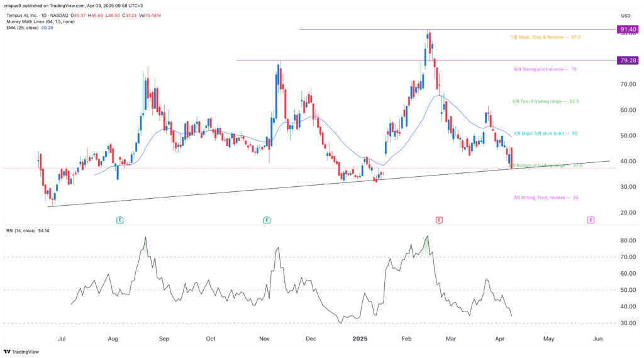The width and height of the screenshot is (644, 358).
Task: Click the Aug label on time axis
Action: 113,338
